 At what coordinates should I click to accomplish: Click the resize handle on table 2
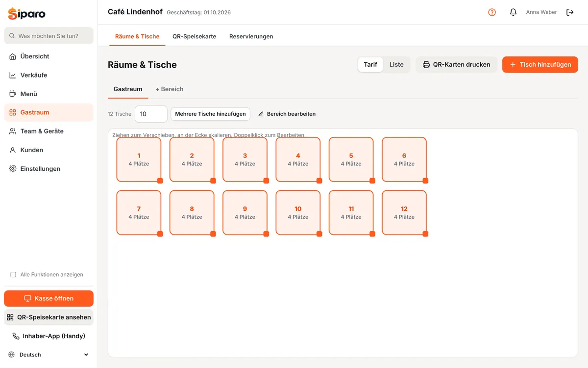(x=213, y=181)
